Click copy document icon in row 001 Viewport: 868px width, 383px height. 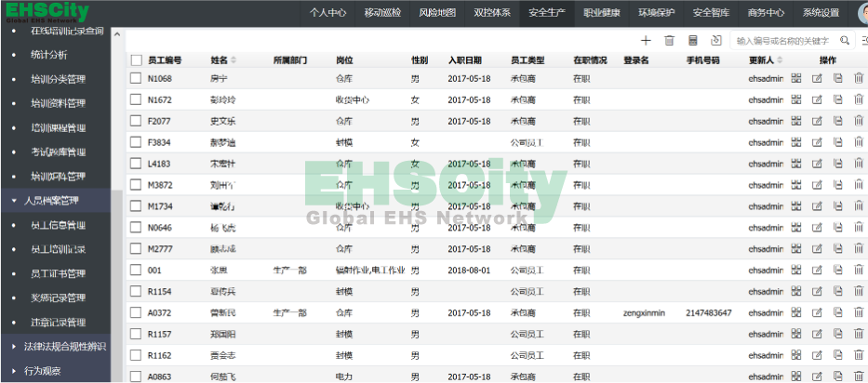pyautogui.click(x=838, y=271)
